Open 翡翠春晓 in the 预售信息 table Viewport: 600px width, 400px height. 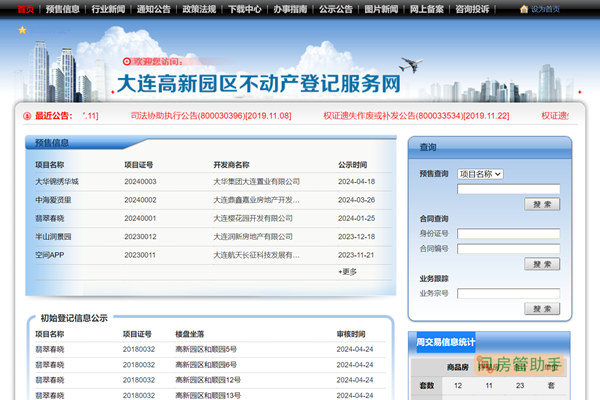50,218
